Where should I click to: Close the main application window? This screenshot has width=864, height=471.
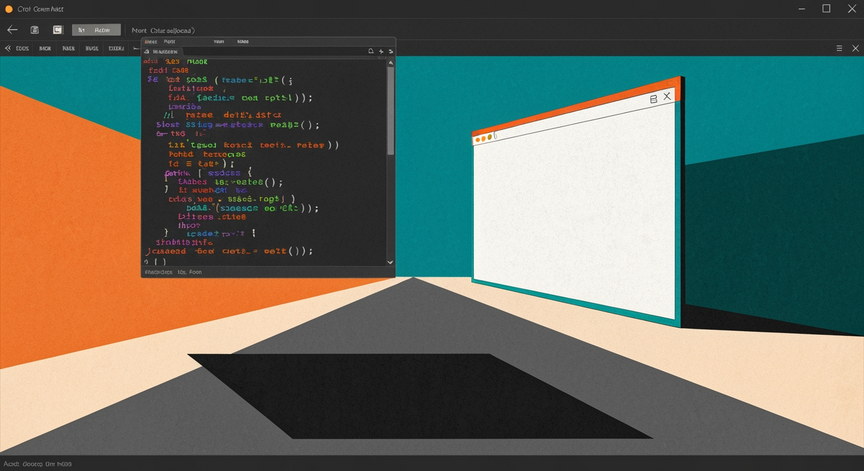tap(852, 8)
